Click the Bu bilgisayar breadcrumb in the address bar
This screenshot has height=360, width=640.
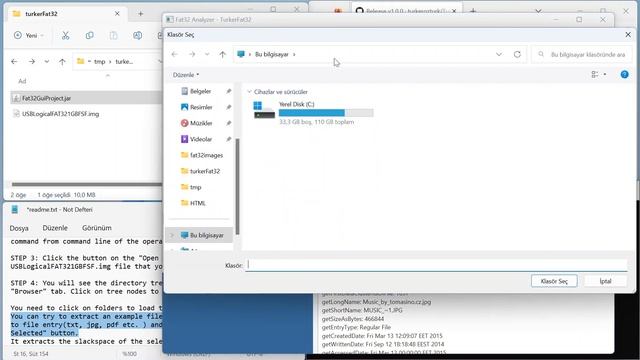(x=272, y=54)
